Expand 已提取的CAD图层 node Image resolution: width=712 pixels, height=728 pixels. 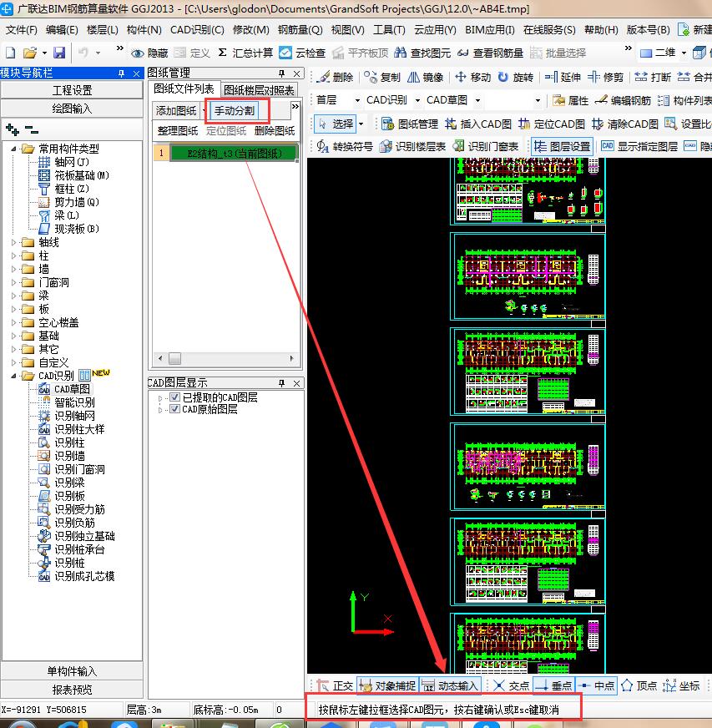click(160, 398)
